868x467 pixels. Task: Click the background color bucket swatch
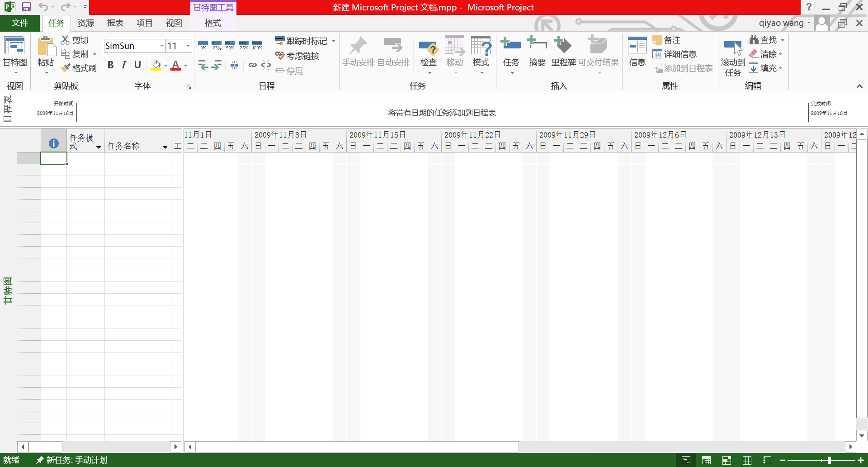156,65
